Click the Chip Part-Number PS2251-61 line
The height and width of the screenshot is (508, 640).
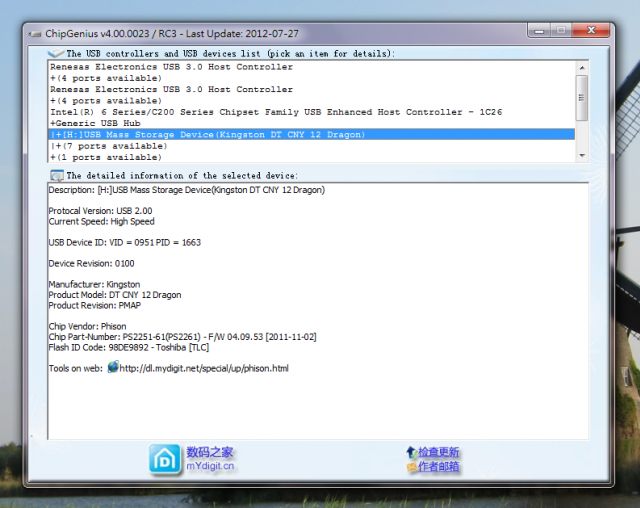182,337
